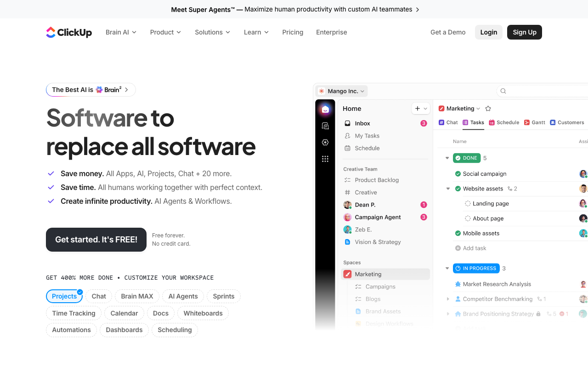Click the green DONE status label

pyautogui.click(x=467, y=158)
